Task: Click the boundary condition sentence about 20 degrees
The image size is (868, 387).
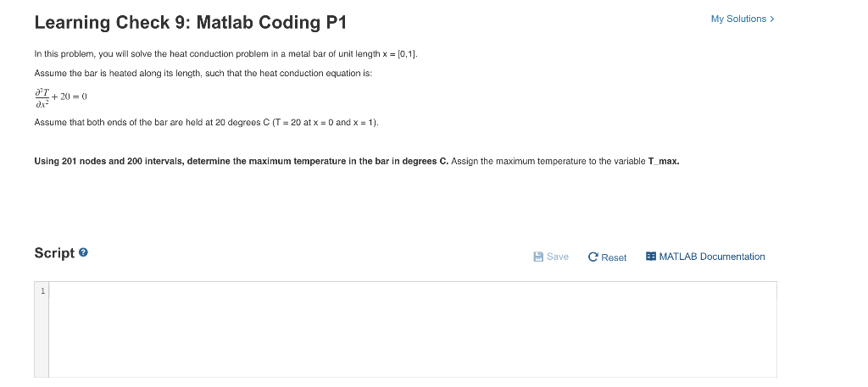Action: 207,123
